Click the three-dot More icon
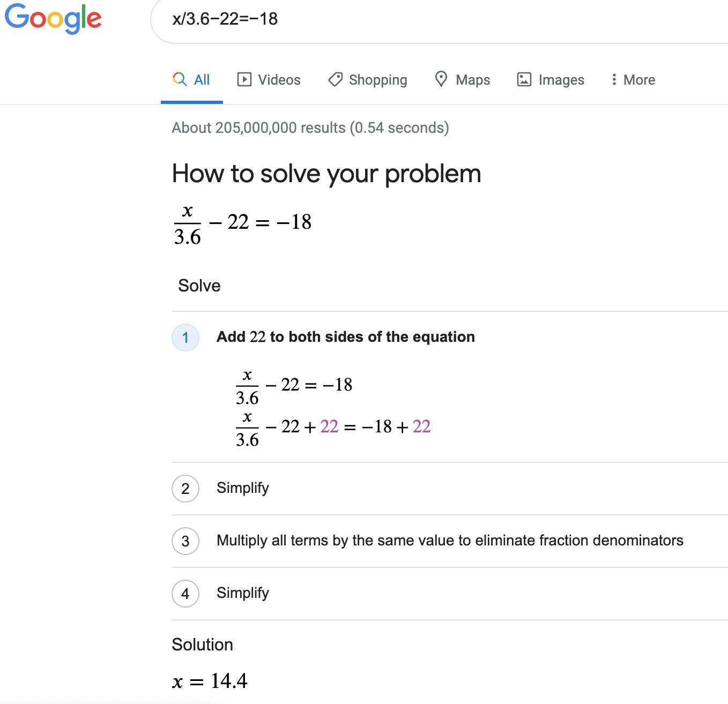 tap(614, 79)
